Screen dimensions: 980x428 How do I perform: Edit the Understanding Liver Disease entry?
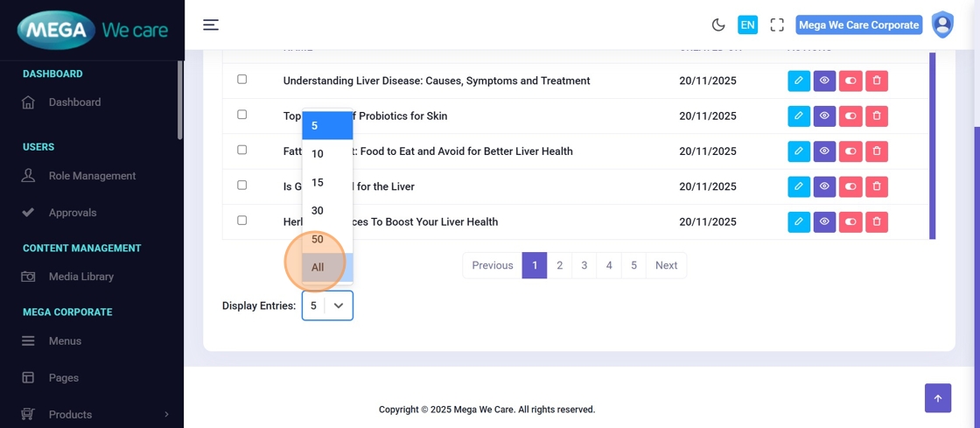pyautogui.click(x=799, y=81)
